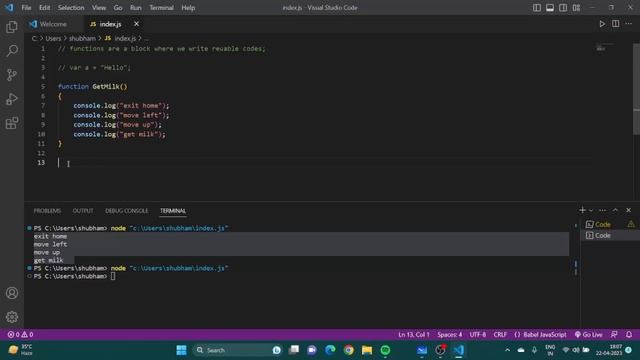Open the launch profile dropdown arrow
Image resolution: width=640 pixels, height=360 pixels.
coord(591,210)
